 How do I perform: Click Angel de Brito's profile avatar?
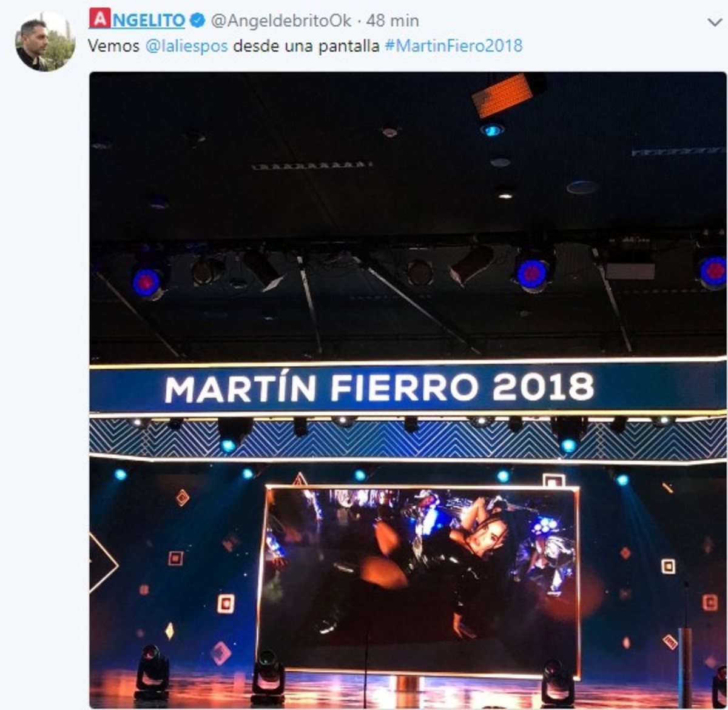tap(45, 42)
